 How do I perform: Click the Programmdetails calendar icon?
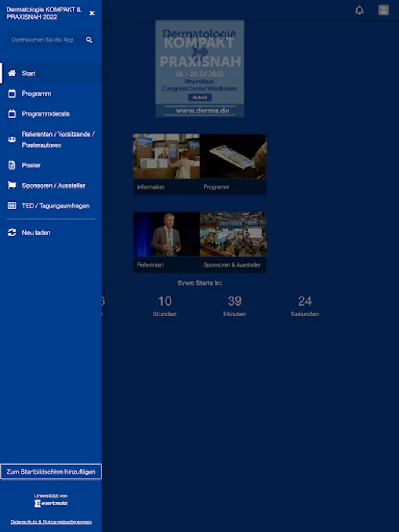pos(12,114)
